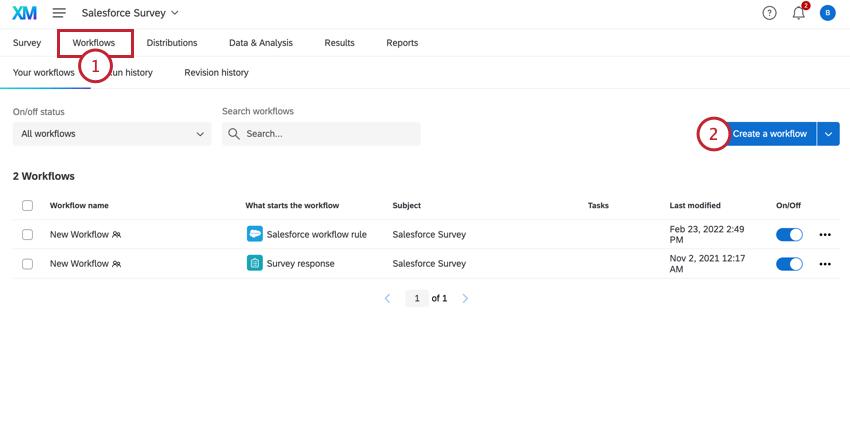Click the page number field
This screenshot has width=850, height=425.
pyautogui.click(x=417, y=298)
